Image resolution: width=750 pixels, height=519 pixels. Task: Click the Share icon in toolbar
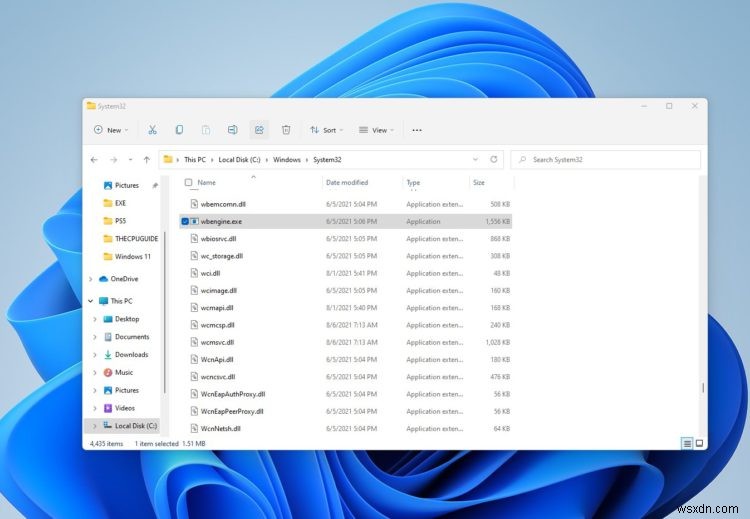tap(259, 130)
